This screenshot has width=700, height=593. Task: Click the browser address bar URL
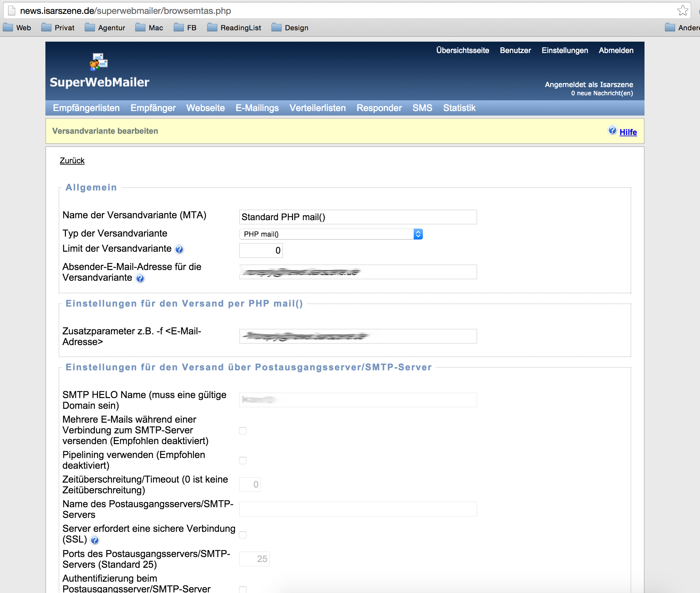point(125,11)
